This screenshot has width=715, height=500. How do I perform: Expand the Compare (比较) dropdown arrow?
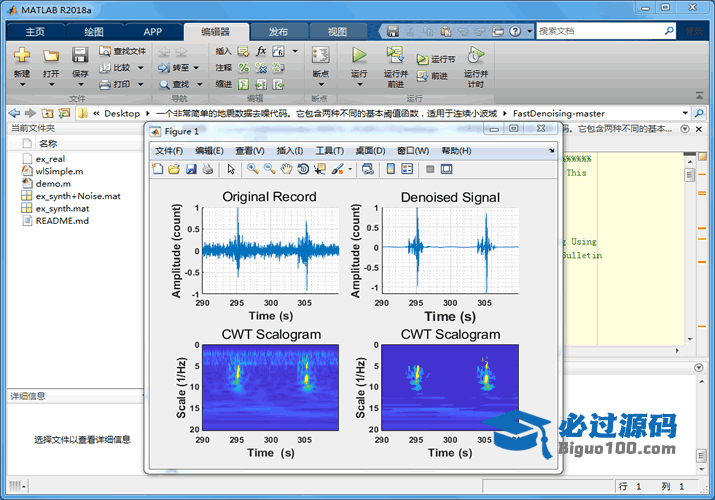[x=140, y=68]
